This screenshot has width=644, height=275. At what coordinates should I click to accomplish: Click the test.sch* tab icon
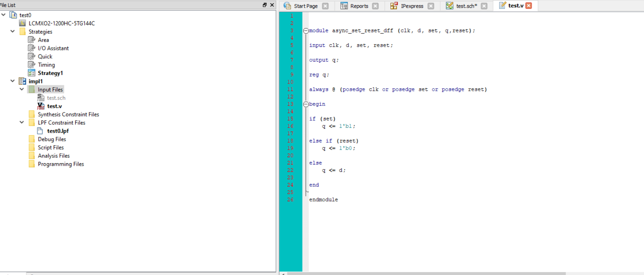449,6
